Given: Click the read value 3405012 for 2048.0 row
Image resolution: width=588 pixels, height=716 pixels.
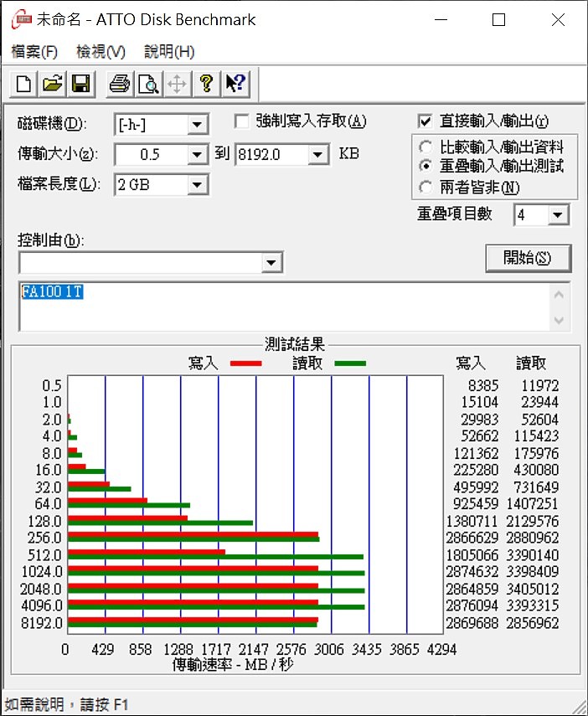Looking at the screenshot, I should 532,589.
